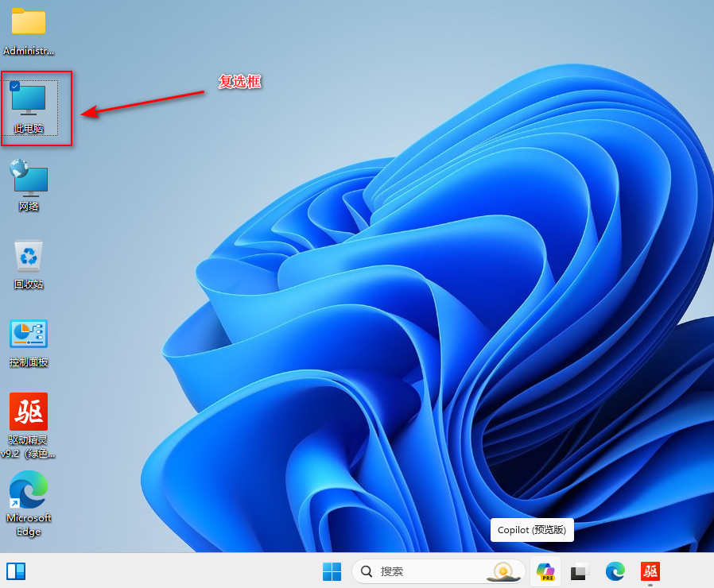Click the sunrise search highlight image

[x=503, y=571]
